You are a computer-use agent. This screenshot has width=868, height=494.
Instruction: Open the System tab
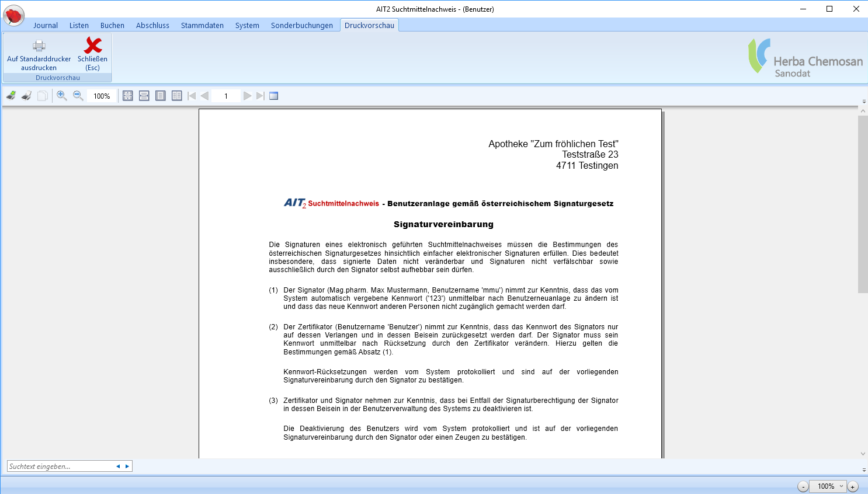point(247,25)
